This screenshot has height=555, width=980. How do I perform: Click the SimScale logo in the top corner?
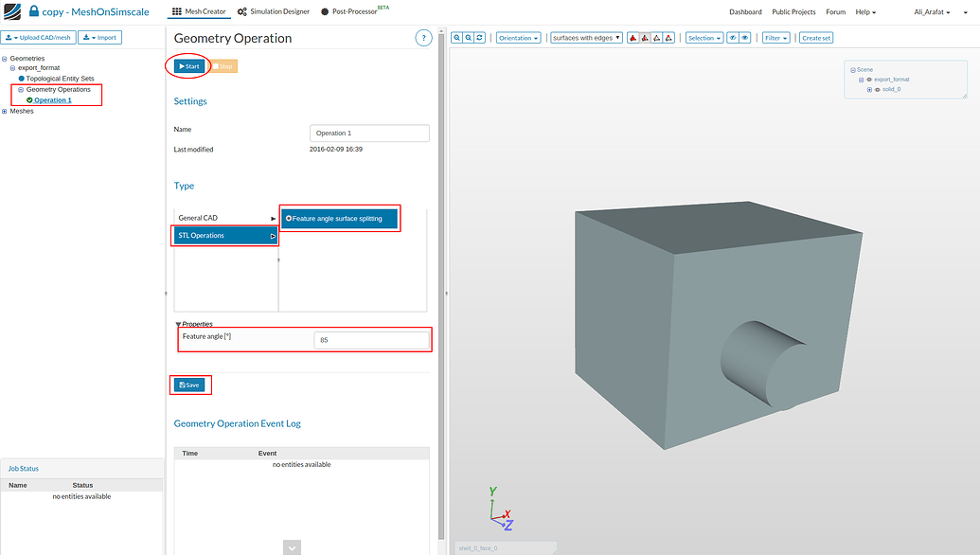pos(11,10)
